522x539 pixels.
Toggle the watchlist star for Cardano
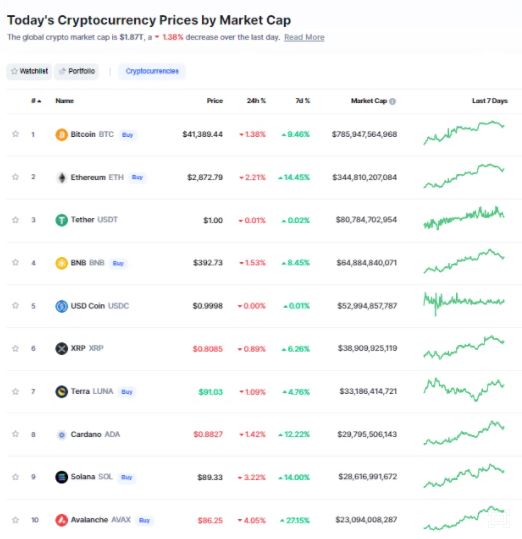(15, 434)
